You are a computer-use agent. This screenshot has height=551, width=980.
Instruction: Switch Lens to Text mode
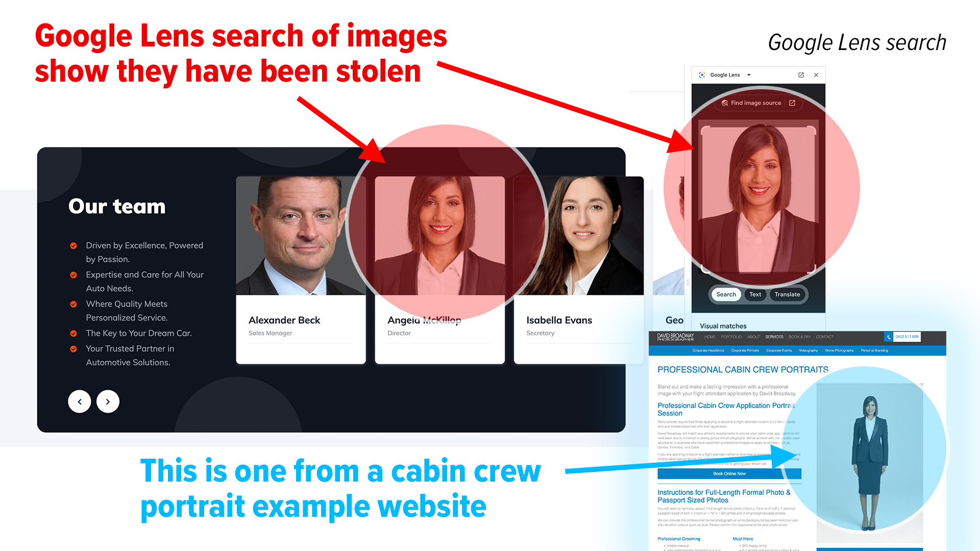(755, 294)
